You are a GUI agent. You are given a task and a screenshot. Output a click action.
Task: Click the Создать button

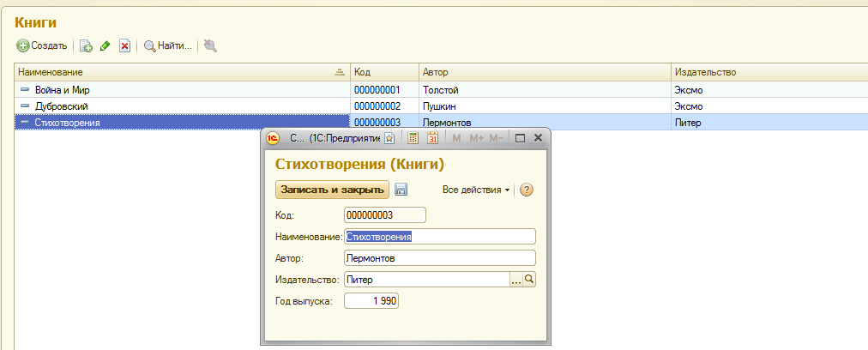click(x=42, y=45)
